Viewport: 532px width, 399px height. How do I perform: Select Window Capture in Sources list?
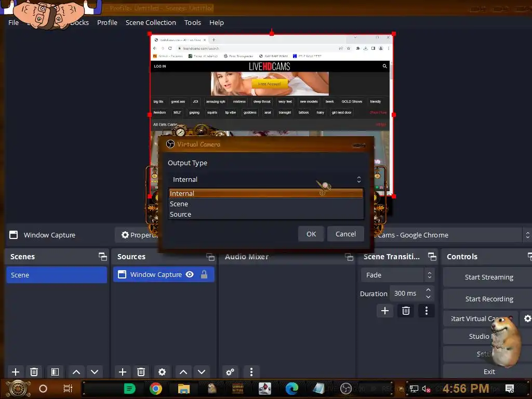(164, 274)
